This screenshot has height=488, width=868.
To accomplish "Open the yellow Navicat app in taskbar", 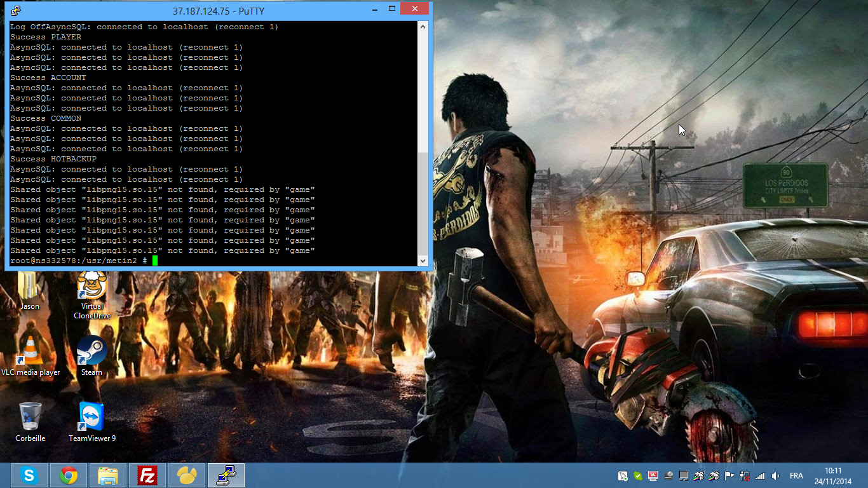I will [x=187, y=475].
